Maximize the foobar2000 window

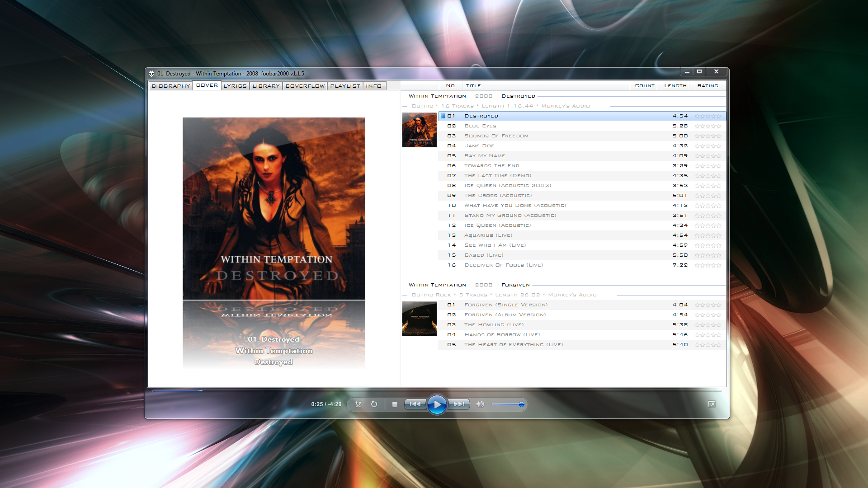click(x=699, y=72)
